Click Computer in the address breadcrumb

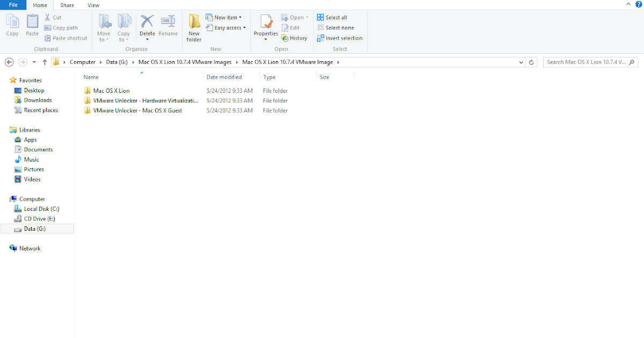coord(83,62)
